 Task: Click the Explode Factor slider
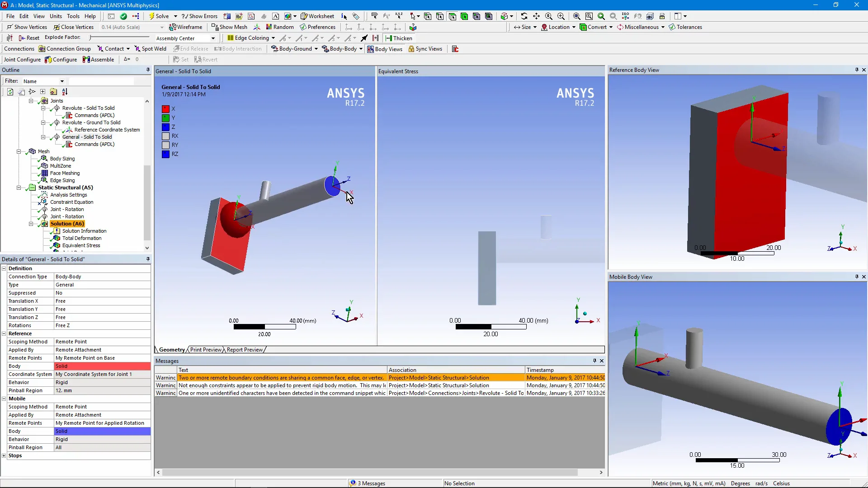click(x=119, y=38)
